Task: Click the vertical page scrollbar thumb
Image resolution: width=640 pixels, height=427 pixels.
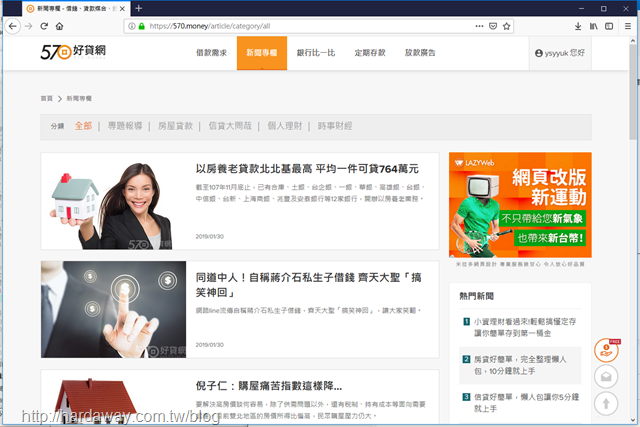Action: coord(633,91)
